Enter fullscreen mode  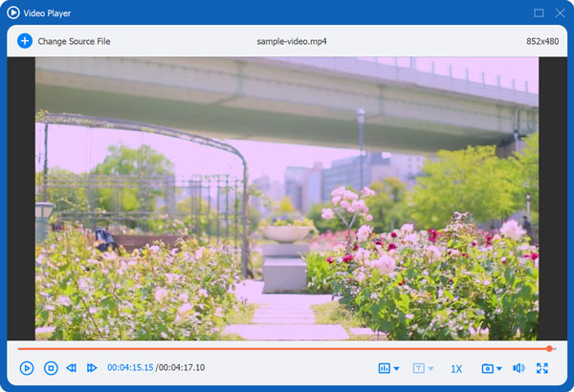542,368
